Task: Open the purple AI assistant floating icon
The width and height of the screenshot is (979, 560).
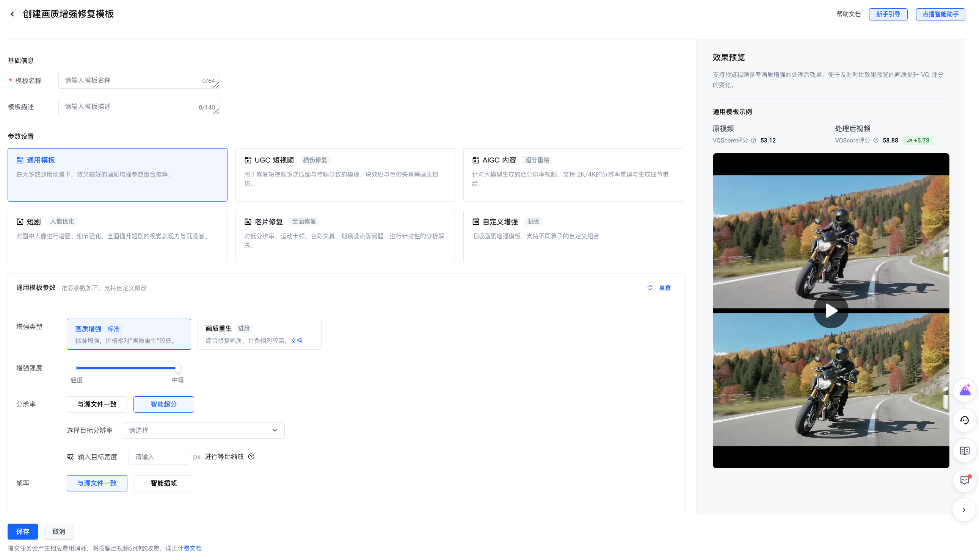Action: [964, 390]
